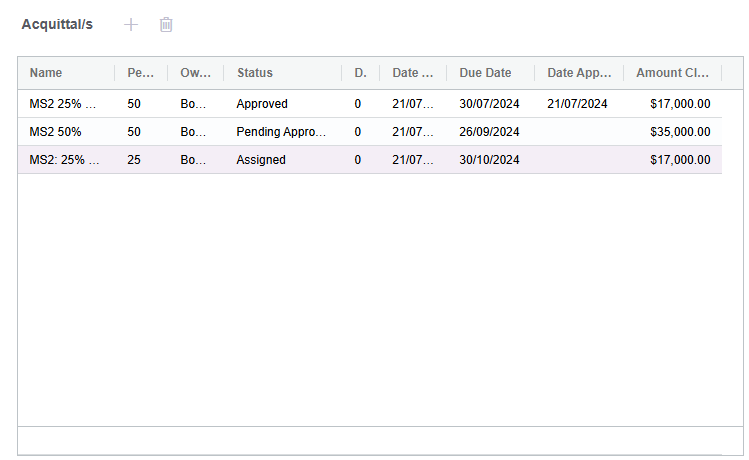Click the Ow... column header
Image resolution: width=749 pixels, height=460 pixels.
pos(195,73)
